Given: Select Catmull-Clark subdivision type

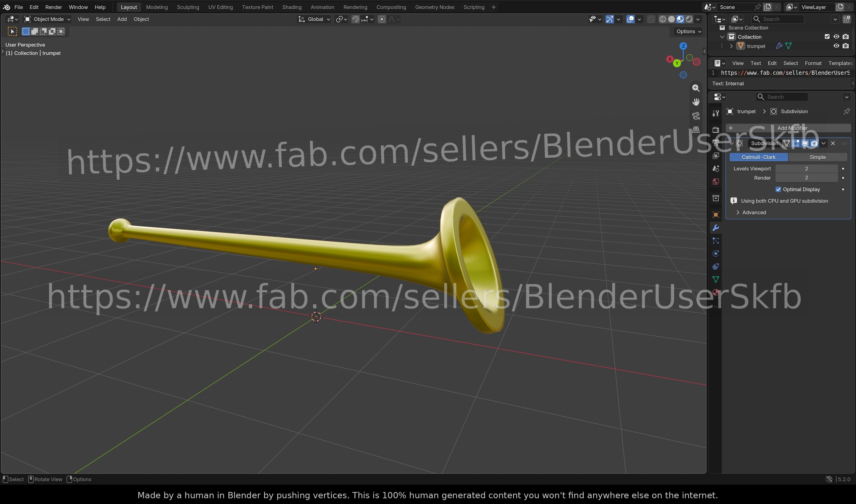Looking at the screenshot, I should point(758,157).
